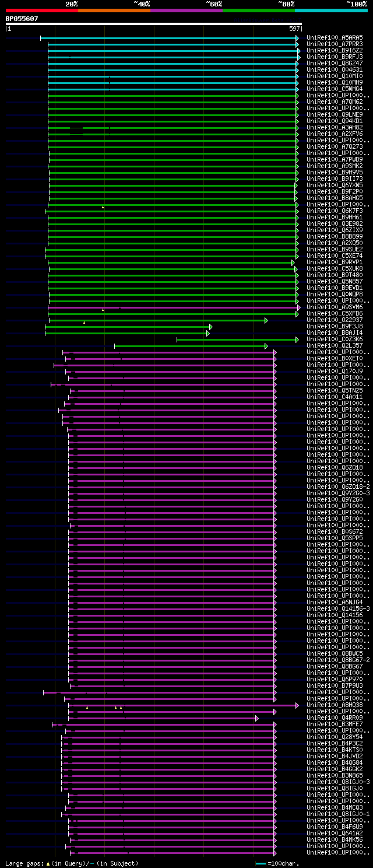Select the UniRef100_A7QM62 label

tap(335, 101)
